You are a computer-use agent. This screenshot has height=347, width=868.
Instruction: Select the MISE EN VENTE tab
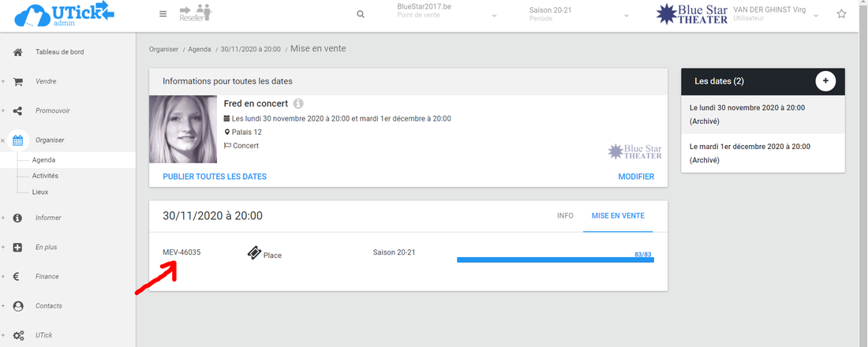(x=618, y=215)
